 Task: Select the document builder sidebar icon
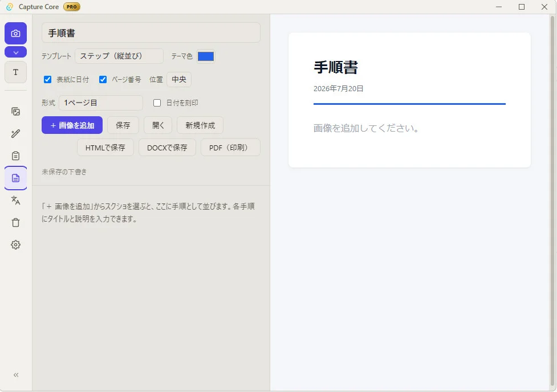point(15,178)
